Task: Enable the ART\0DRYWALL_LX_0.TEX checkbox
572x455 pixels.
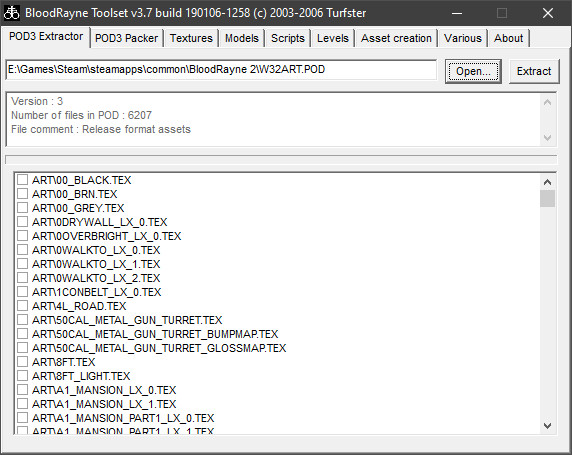Action: tap(23, 222)
